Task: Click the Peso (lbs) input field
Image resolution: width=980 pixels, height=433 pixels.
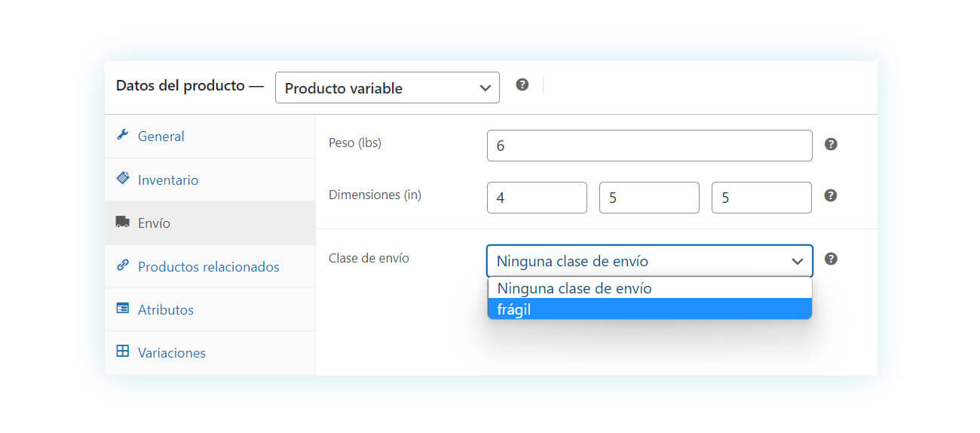Action: [650, 146]
